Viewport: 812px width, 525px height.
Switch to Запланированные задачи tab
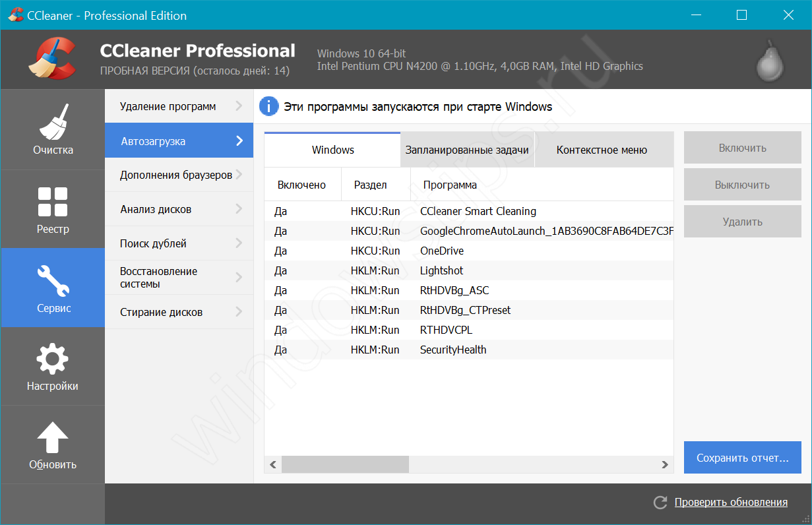(x=467, y=150)
